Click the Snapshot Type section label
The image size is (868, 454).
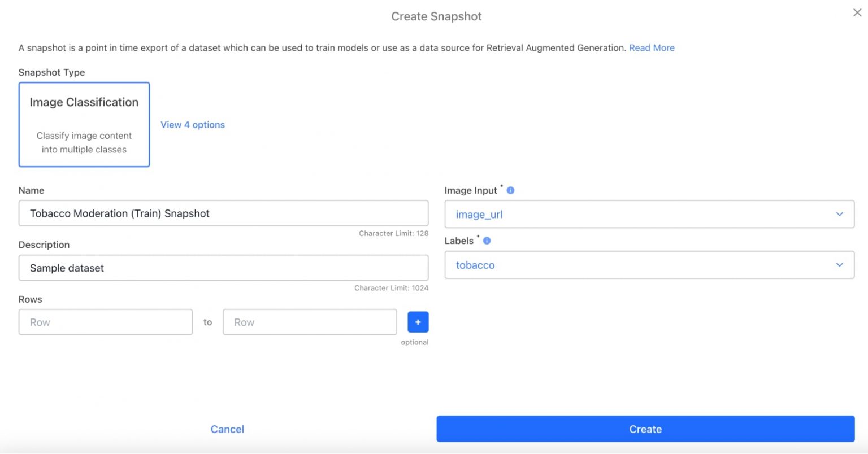click(x=51, y=72)
